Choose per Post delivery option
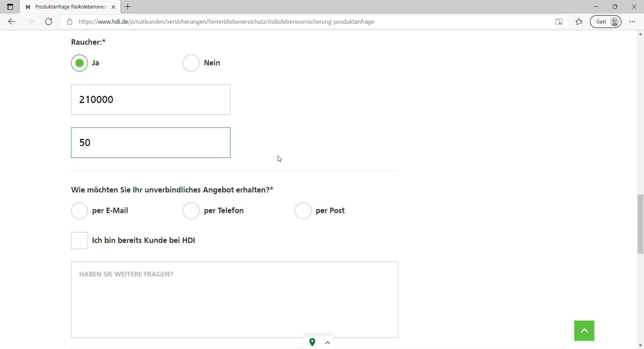This screenshot has width=644, height=349. [303, 211]
